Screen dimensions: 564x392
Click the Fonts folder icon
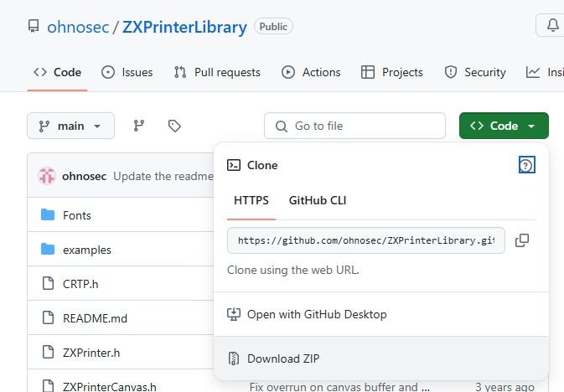(48, 214)
